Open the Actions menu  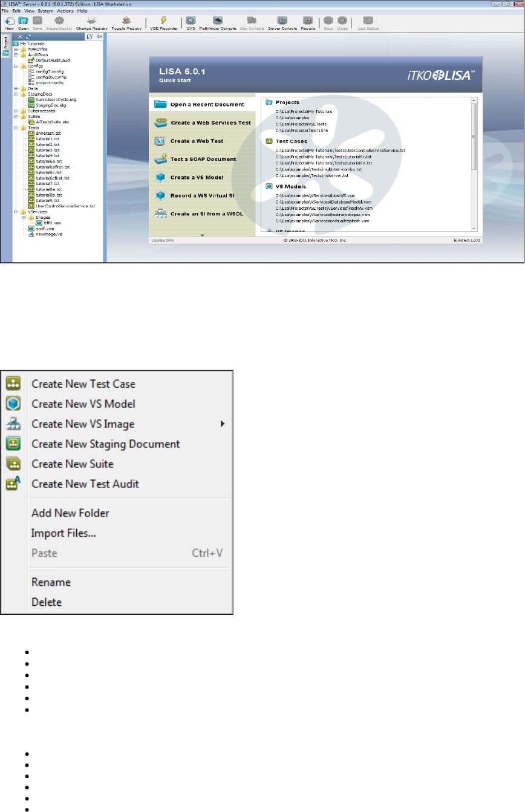(65, 11)
